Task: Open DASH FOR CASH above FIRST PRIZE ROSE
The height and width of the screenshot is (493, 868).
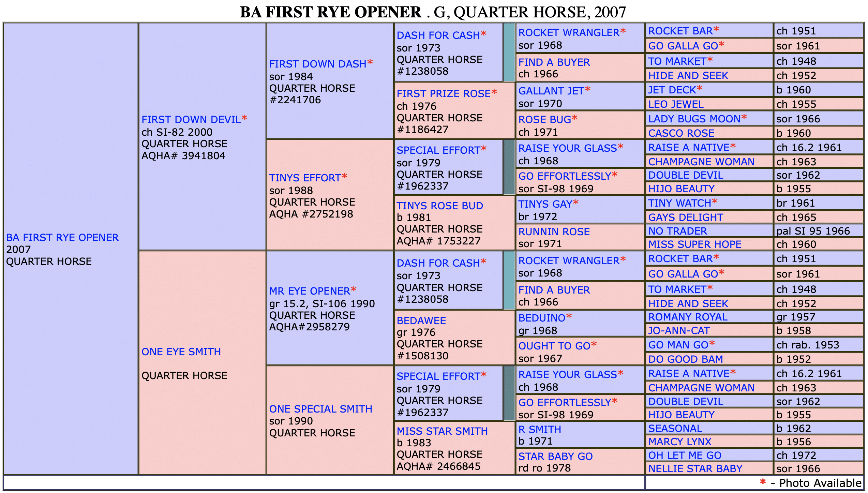Action: [x=438, y=35]
